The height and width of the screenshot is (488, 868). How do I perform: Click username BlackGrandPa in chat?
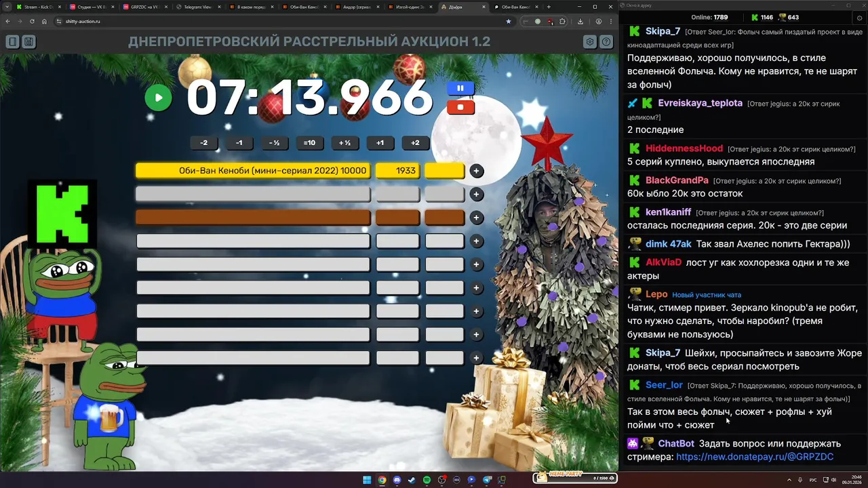(677, 180)
